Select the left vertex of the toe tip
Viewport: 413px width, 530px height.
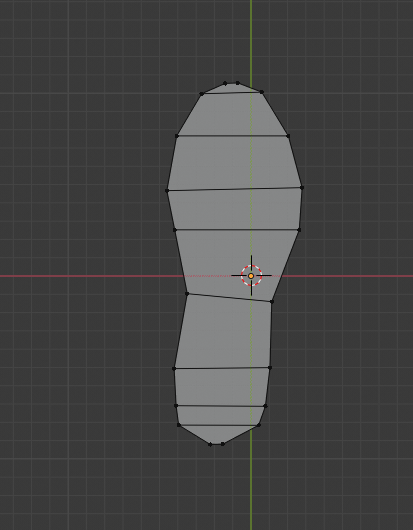(225, 83)
